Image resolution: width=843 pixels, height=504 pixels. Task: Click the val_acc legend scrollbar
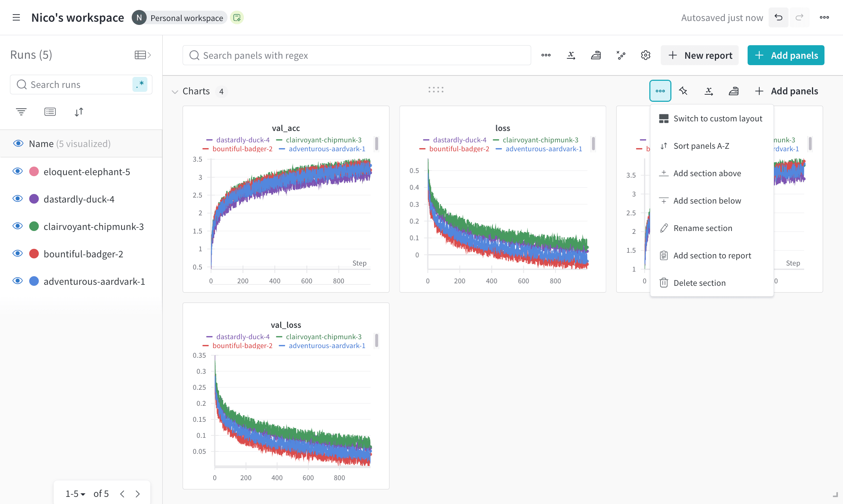376,144
